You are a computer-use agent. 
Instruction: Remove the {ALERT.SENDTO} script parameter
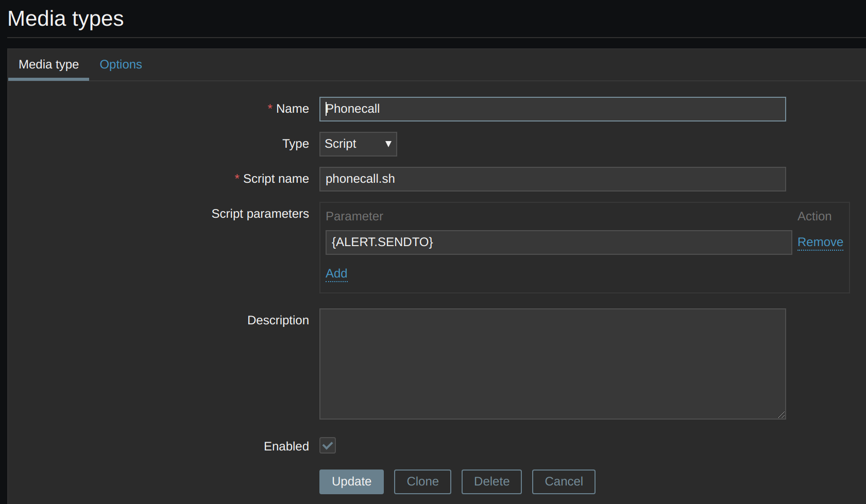pyautogui.click(x=820, y=242)
